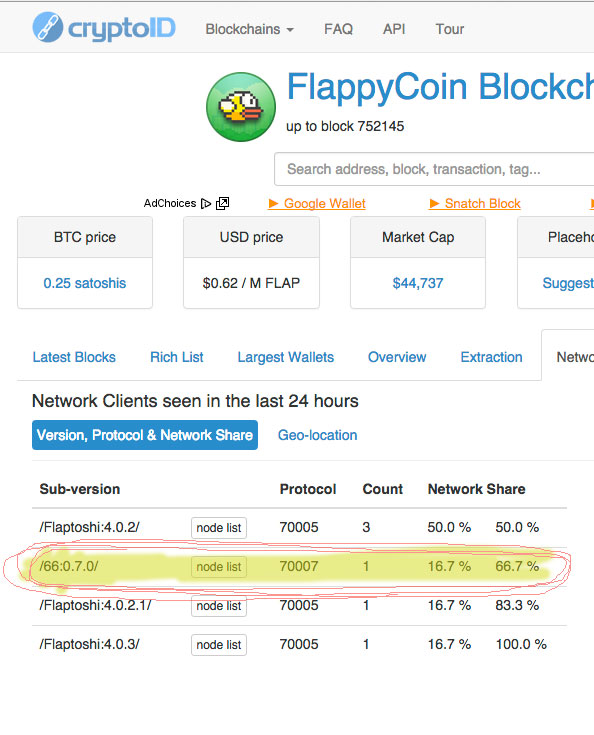Click the AdChoices triangle icon
594x735 pixels.
click(x=205, y=203)
